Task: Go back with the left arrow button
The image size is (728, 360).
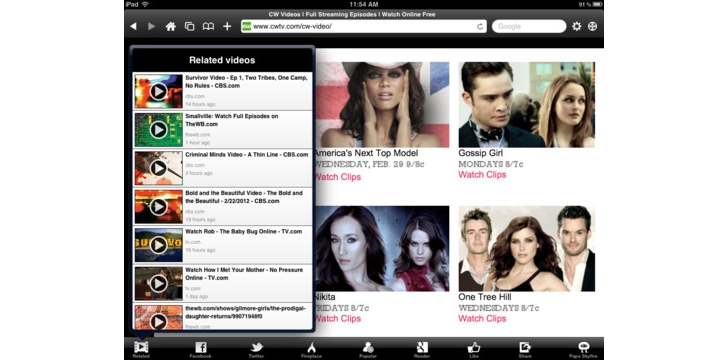Action: click(x=133, y=26)
